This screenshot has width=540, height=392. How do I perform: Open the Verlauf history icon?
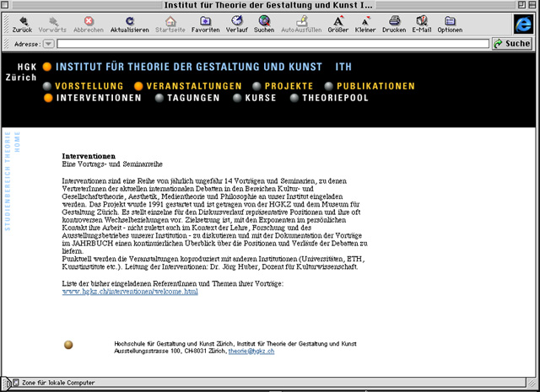point(235,20)
